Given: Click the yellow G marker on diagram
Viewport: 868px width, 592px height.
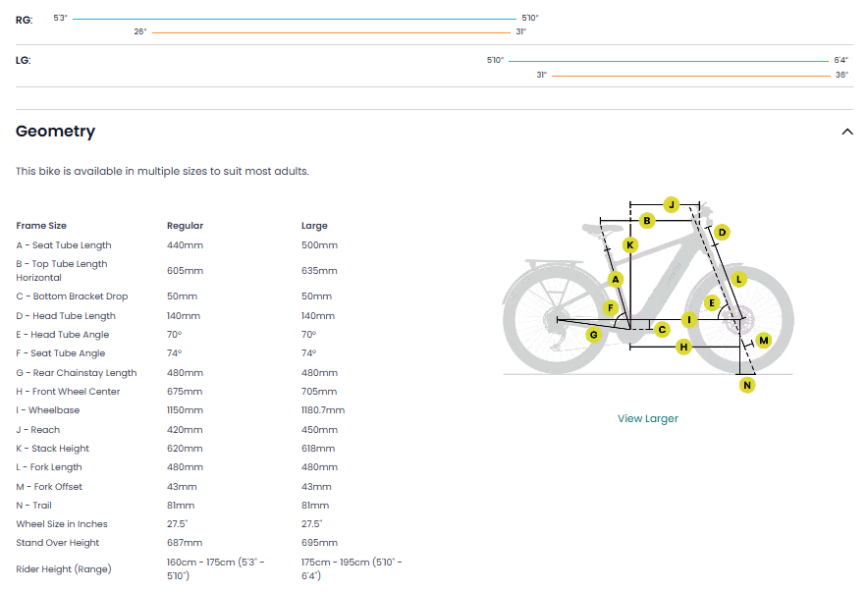Looking at the screenshot, I should click(x=593, y=334).
